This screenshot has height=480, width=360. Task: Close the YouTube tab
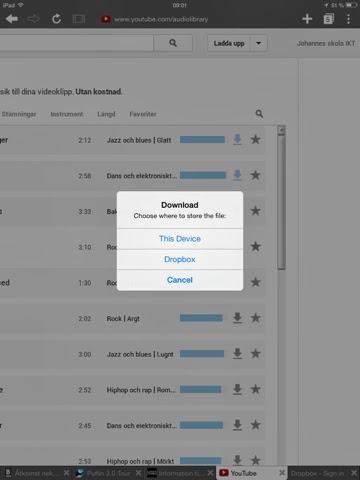pos(282,473)
